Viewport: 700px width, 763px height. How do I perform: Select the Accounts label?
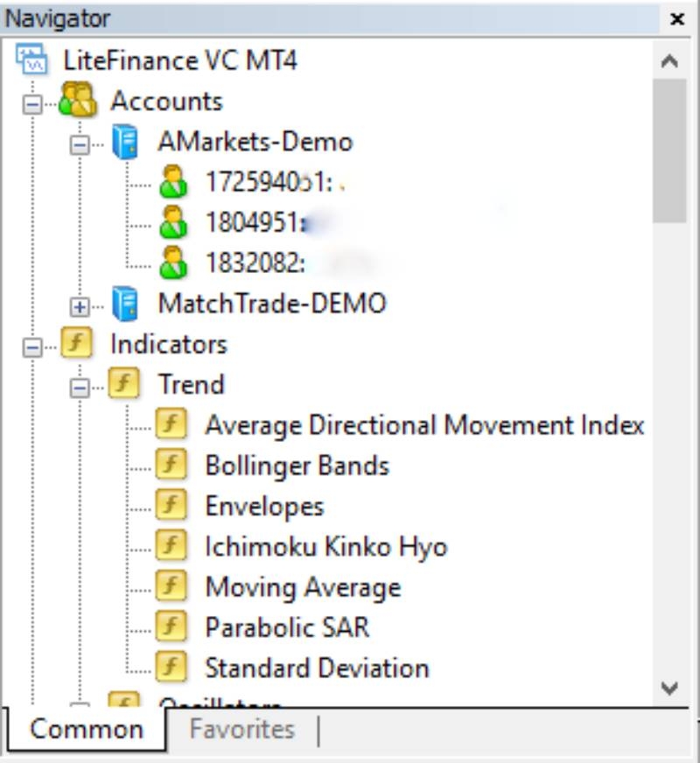[166, 101]
